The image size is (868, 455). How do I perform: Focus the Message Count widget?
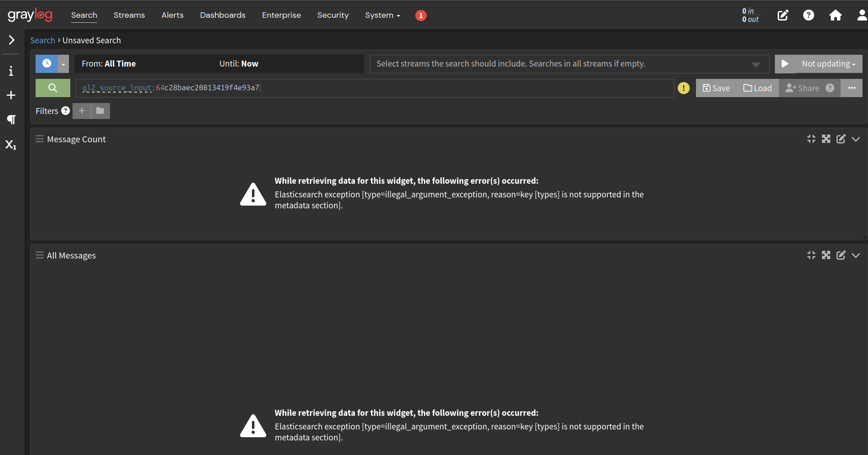pyautogui.click(x=811, y=139)
